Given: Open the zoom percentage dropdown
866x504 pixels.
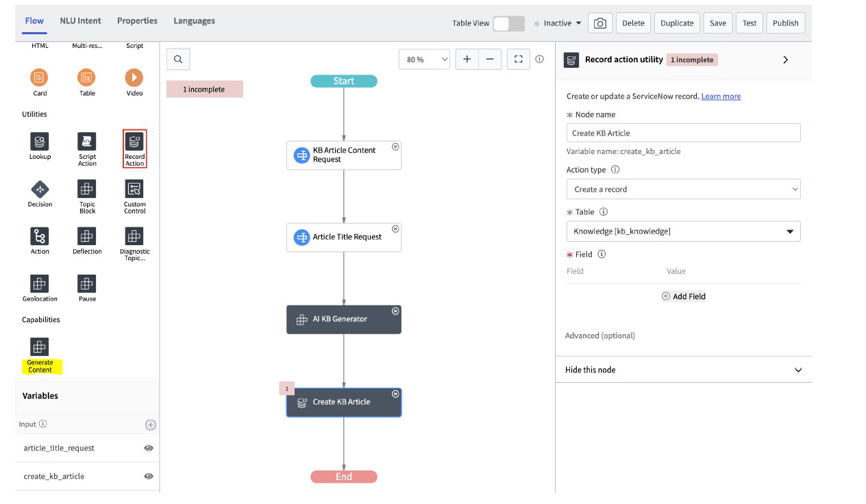Looking at the screenshot, I should point(424,60).
